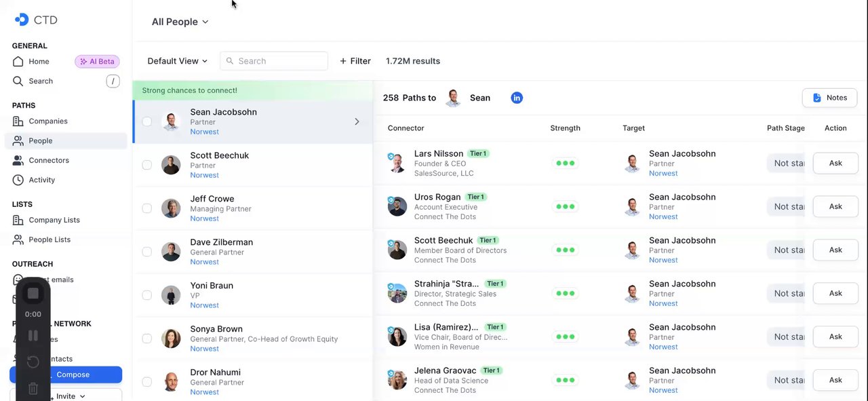The width and height of the screenshot is (868, 401).
Task: Open path stage dropdown for Jelena Graovac
Action: pyautogui.click(x=787, y=380)
